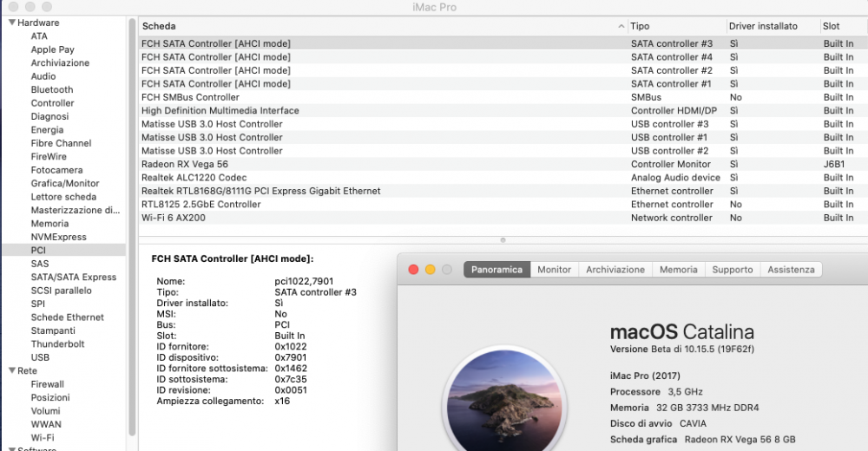The width and height of the screenshot is (868, 451).
Task: Select Wi-Fi 6 AX200 row
Action: click(x=503, y=218)
